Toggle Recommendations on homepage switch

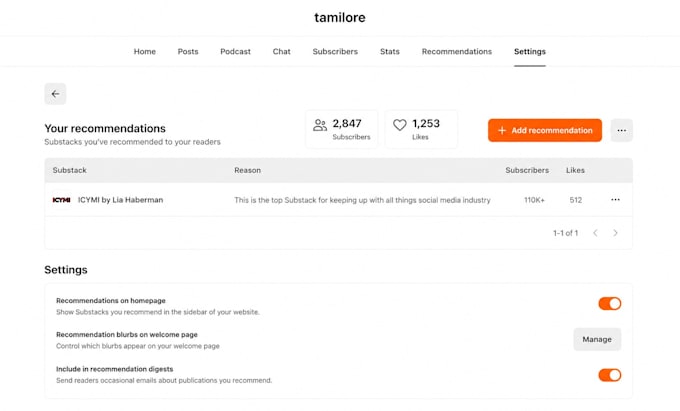coord(609,303)
